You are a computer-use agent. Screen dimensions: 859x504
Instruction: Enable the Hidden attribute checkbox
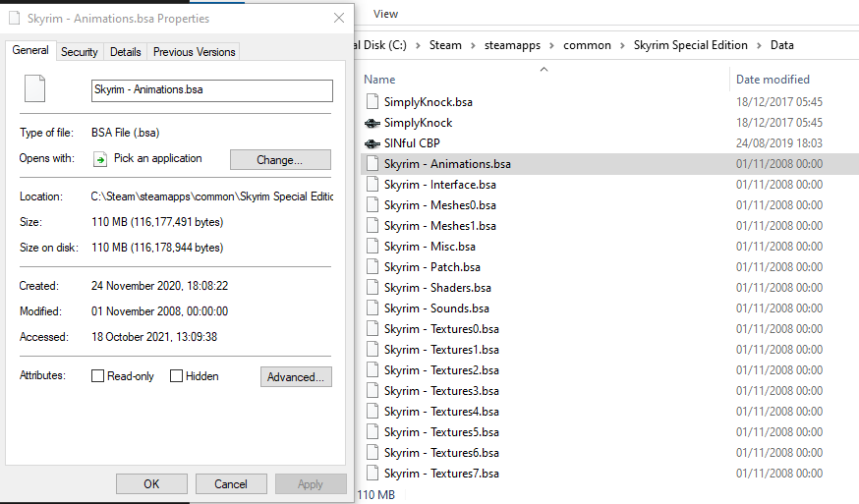(176, 376)
